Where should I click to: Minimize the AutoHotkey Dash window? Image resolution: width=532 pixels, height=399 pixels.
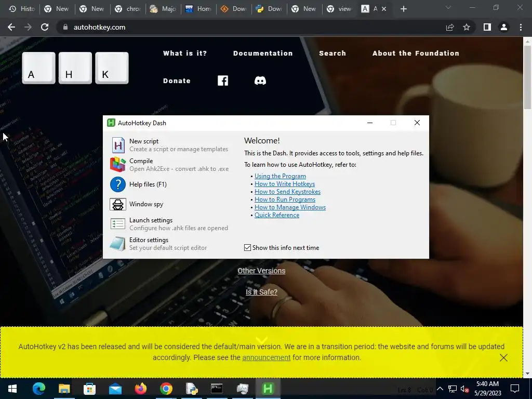[370, 123]
